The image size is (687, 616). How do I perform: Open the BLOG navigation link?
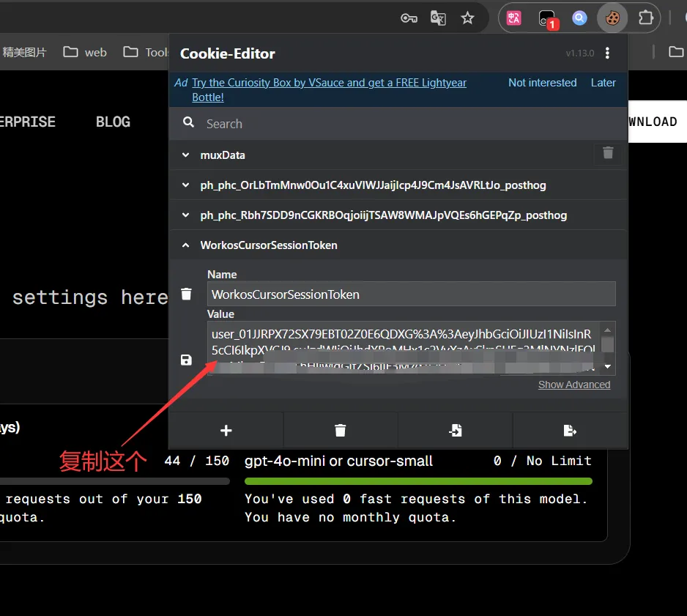pyautogui.click(x=113, y=122)
